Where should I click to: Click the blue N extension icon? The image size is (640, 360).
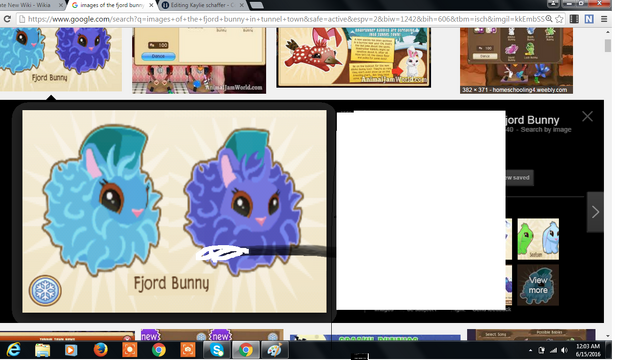coord(589,19)
